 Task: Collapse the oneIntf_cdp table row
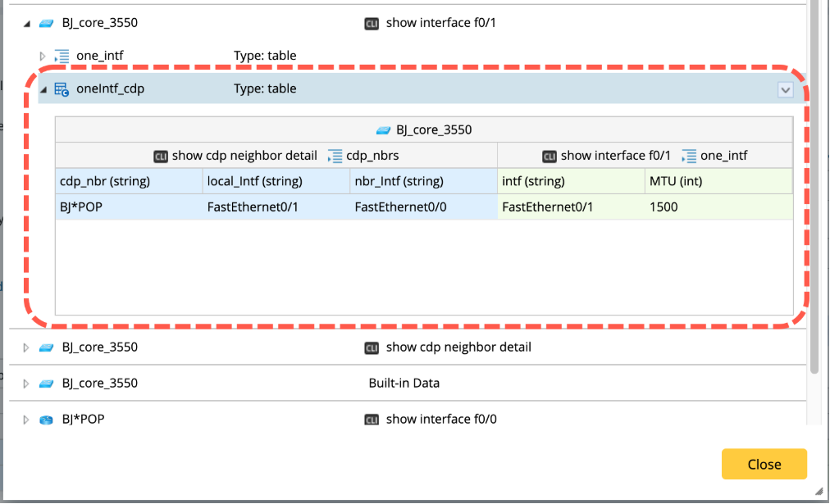43,89
